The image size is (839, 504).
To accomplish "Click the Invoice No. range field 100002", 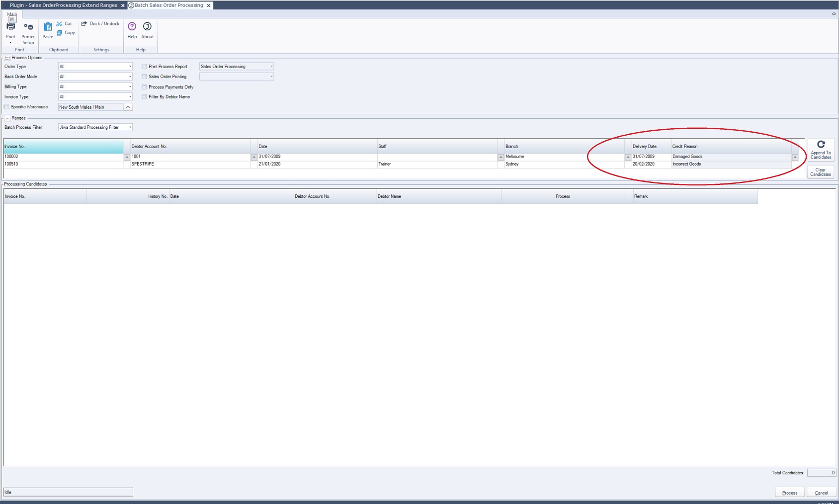I will pyautogui.click(x=63, y=157).
